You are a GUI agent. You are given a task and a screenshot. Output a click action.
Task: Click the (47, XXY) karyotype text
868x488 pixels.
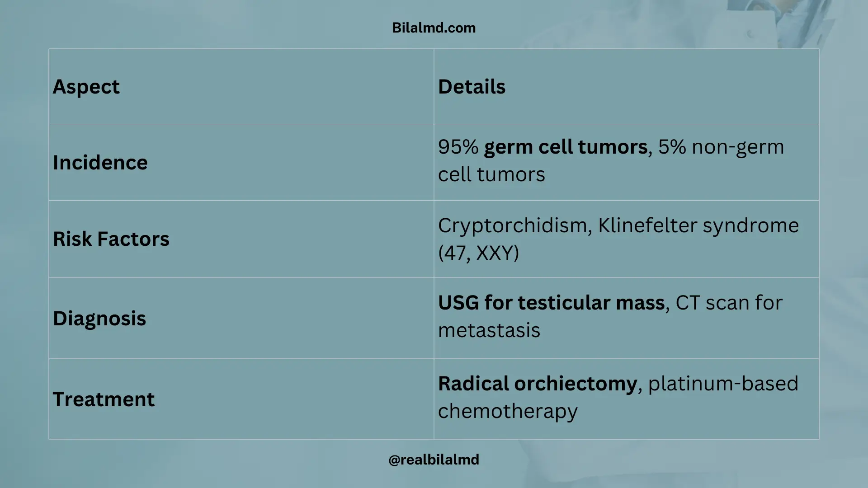(479, 253)
